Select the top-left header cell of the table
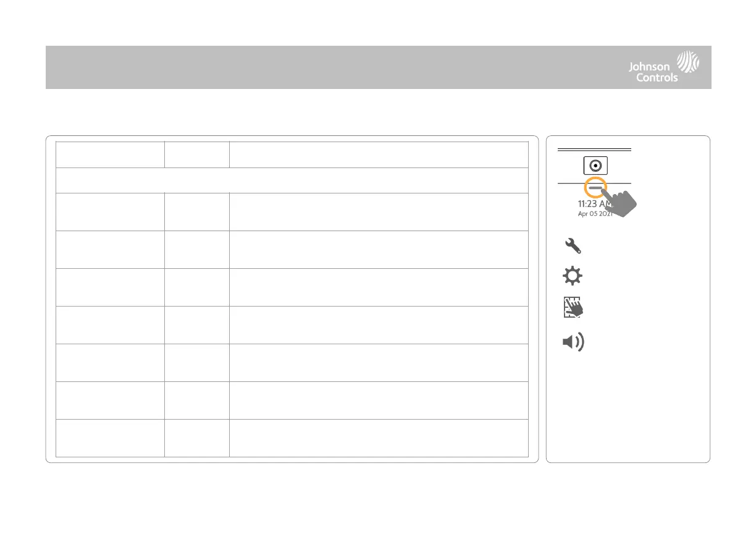Viewport: 756px width, 534px height. pos(110,155)
